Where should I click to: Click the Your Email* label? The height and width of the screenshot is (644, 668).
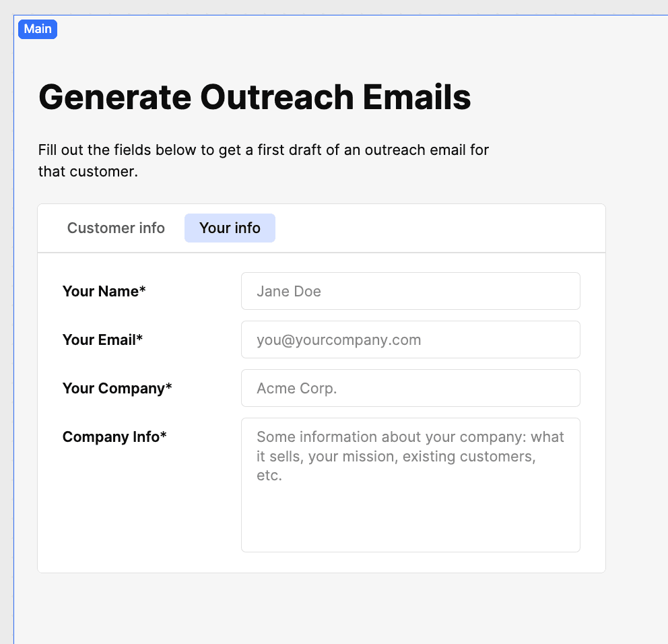(102, 340)
